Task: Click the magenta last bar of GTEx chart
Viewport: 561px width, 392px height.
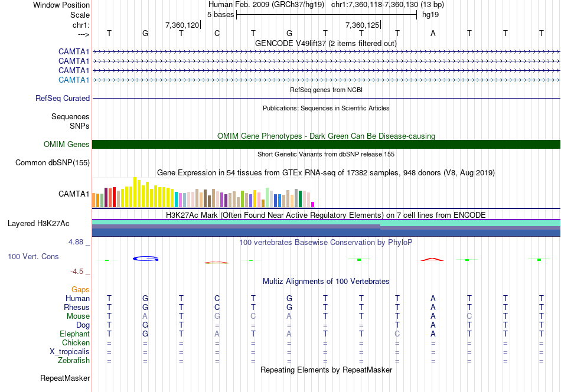Action: coord(313,205)
